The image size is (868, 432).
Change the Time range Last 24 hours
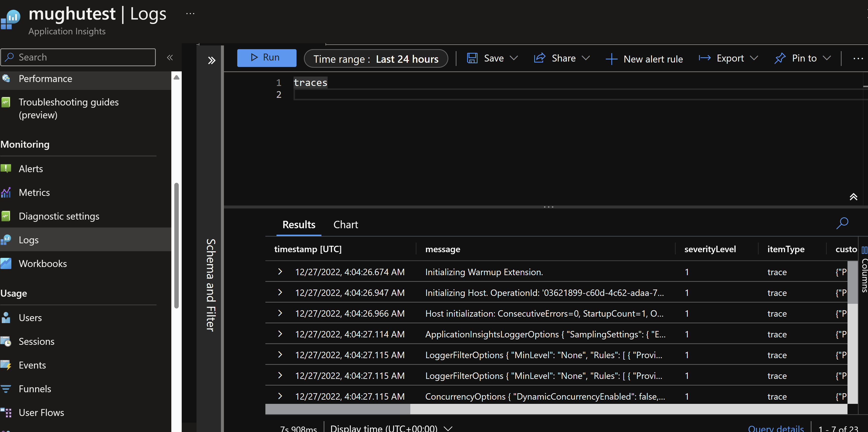pyautogui.click(x=376, y=59)
